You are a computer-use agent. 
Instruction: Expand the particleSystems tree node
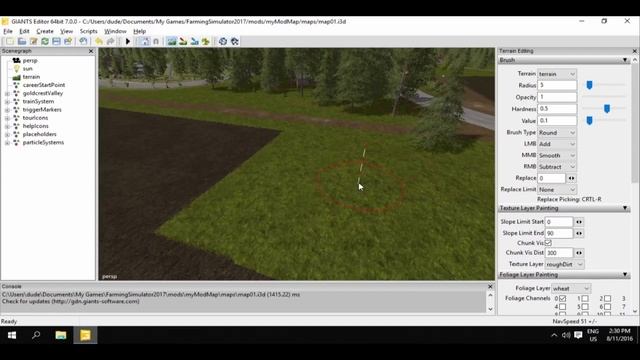pos(7,143)
